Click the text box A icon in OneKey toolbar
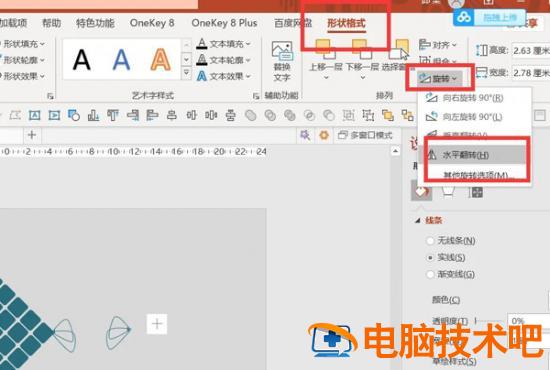The width and height of the screenshot is (550, 370). [x=34, y=115]
